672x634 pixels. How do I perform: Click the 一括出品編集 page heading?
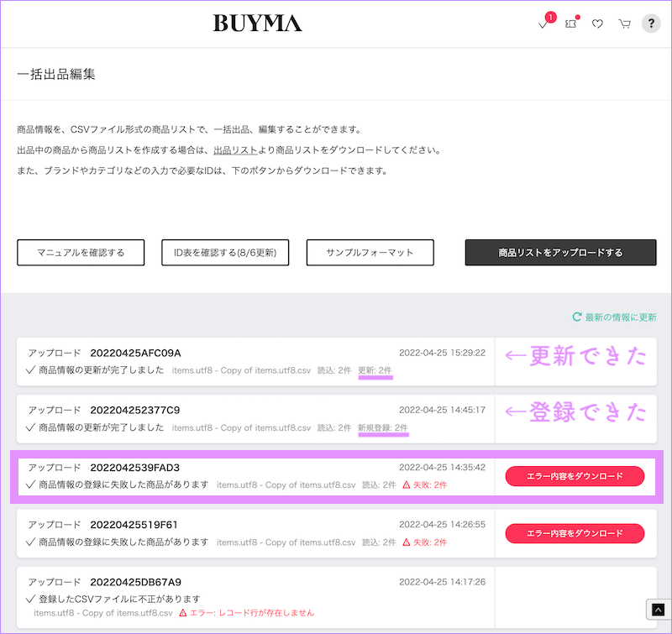click(56, 75)
